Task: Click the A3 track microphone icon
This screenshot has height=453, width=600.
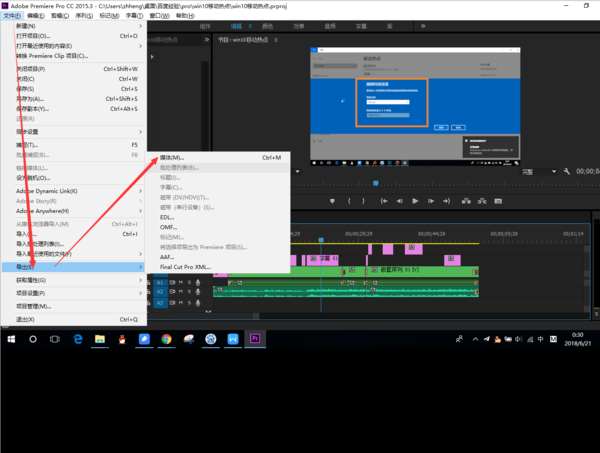Action: point(198,303)
